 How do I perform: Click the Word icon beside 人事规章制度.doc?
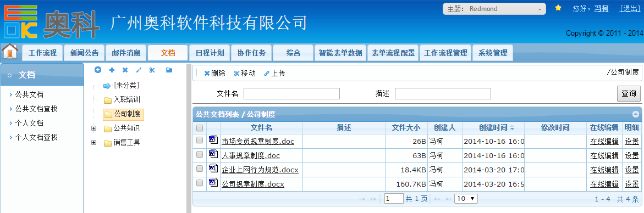pos(213,154)
